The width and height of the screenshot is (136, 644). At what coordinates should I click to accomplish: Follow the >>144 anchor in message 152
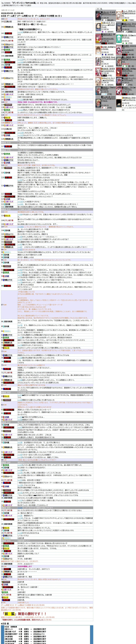[20, 62]
